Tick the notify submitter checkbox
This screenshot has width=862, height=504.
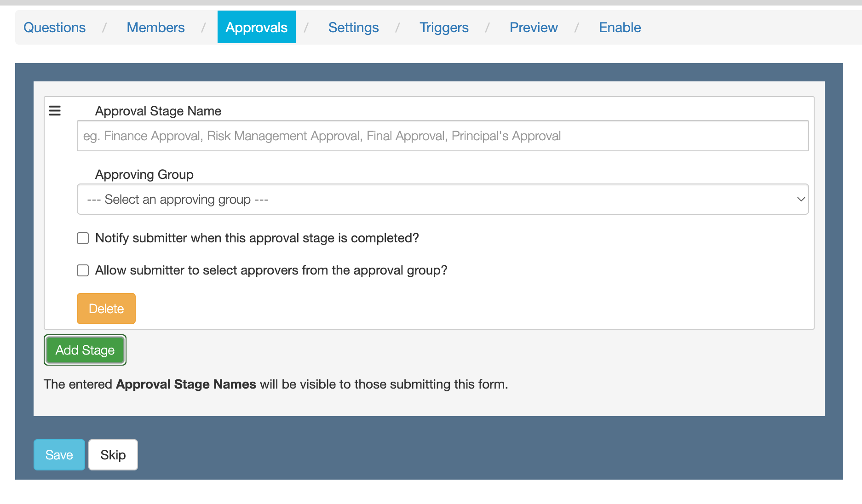pyautogui.click(x=83, y=238)
